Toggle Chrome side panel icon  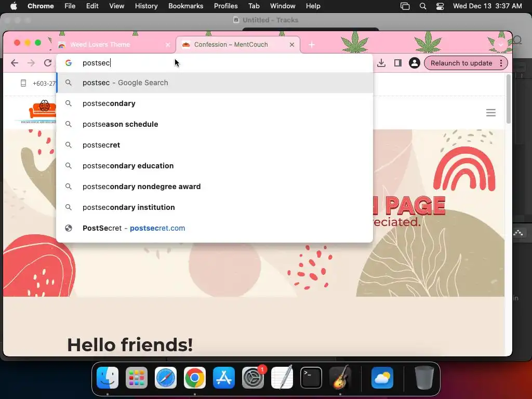coord(397,63)
